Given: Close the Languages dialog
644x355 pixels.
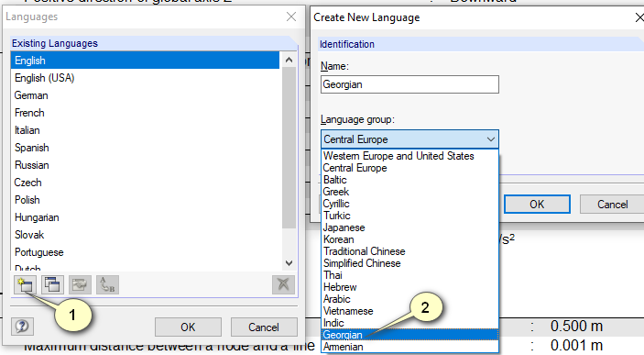Looking at the screenshot, I should (291, 17).
